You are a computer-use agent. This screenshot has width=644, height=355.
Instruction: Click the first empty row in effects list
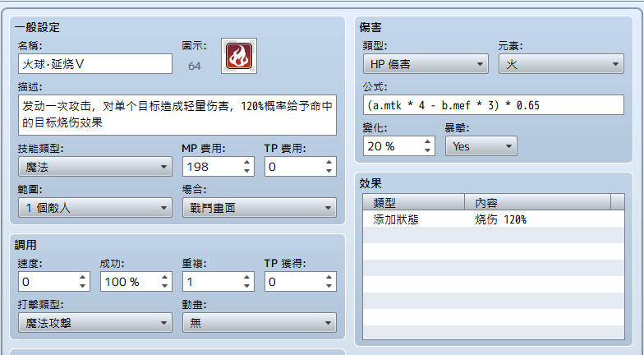[x=494, y=235]
